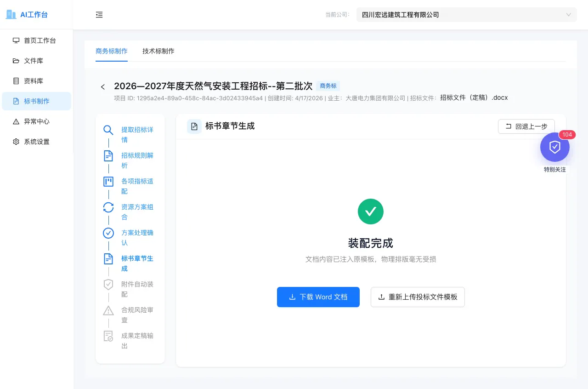This screenshot has width=588, height=389.
Task: Click the 合规风险审查 step label
Action: 137,315
